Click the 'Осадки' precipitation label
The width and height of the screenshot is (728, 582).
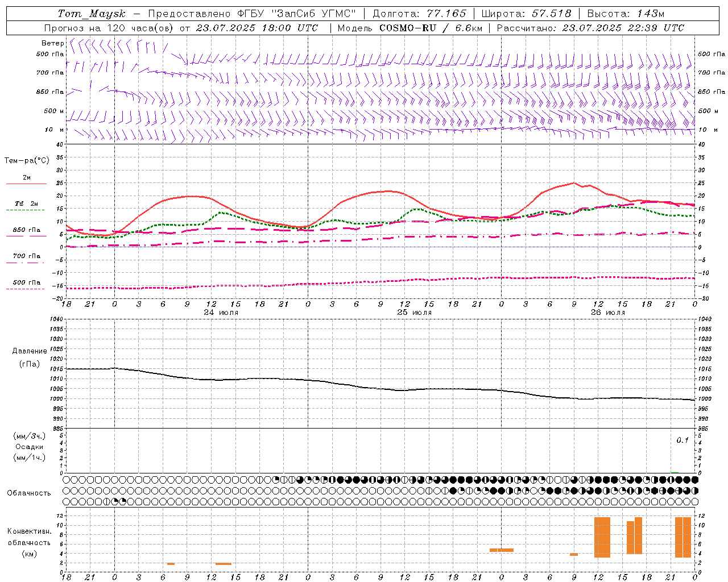pyautogui.click(x=30, y=447)
